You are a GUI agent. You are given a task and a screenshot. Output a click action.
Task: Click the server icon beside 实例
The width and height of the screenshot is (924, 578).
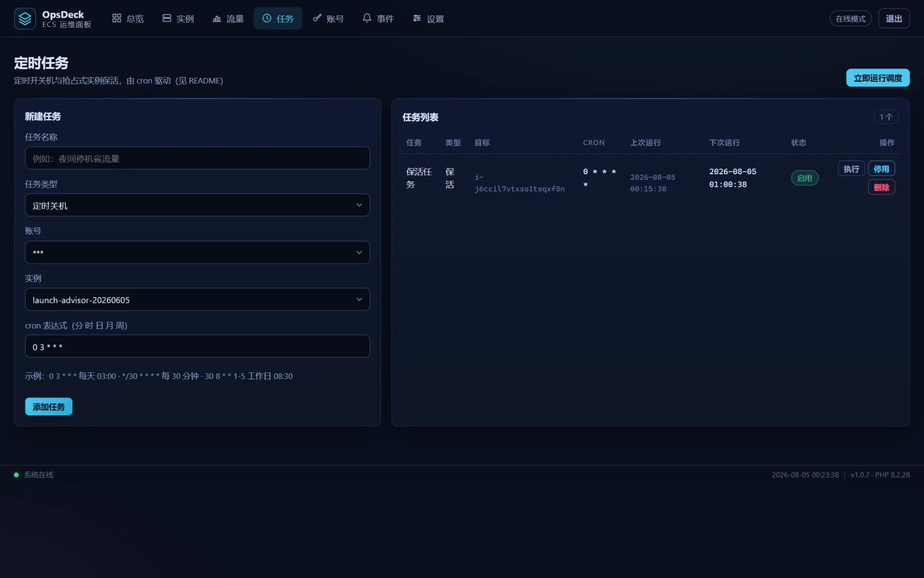pos(167,18)
